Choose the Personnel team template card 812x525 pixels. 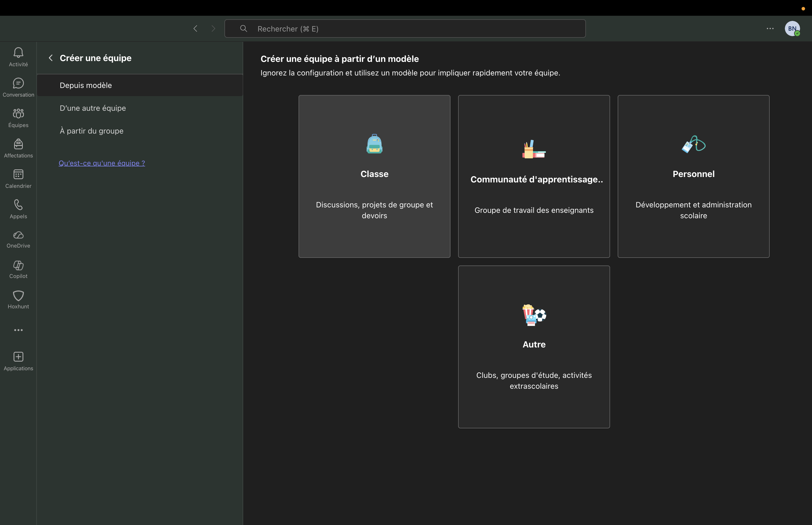pos(693,176)
